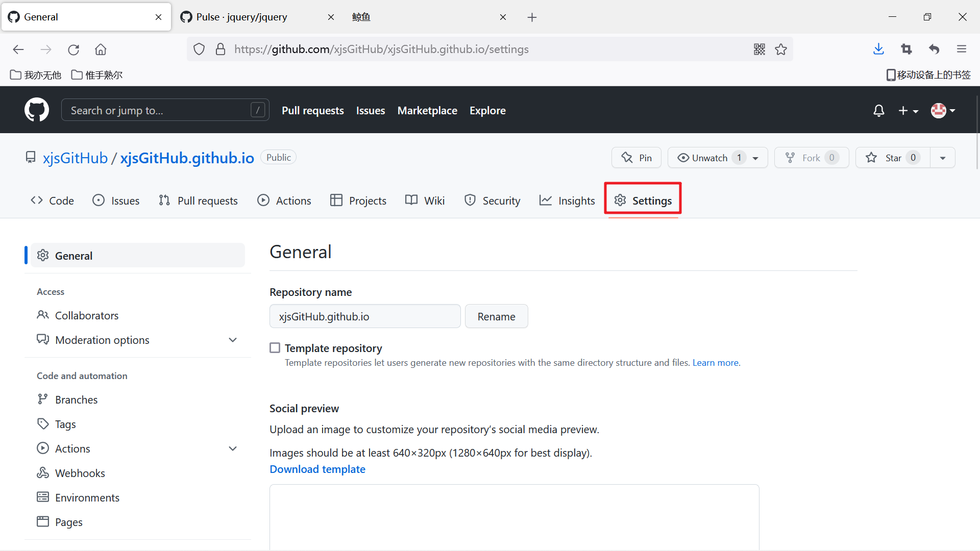Click the repository name input field

365,316
